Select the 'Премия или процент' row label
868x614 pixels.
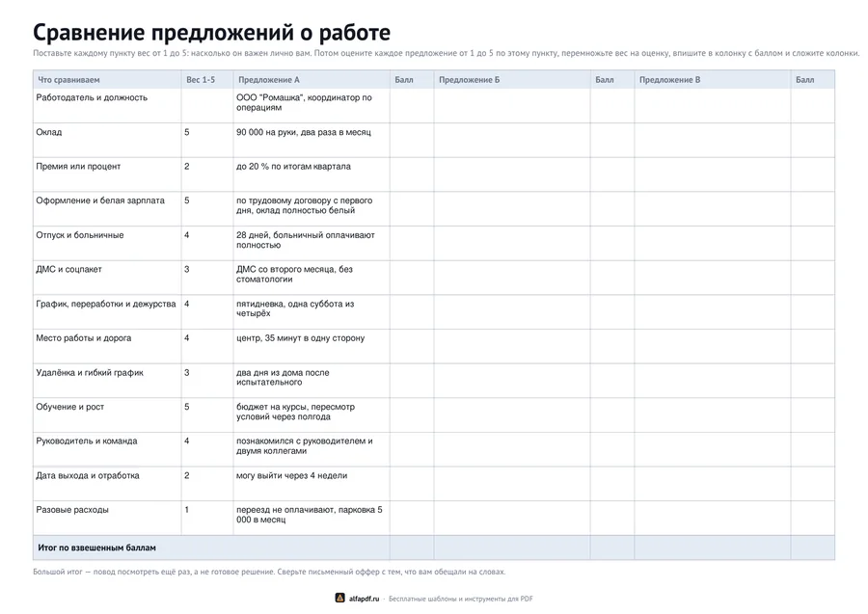(x=78, y=167)
